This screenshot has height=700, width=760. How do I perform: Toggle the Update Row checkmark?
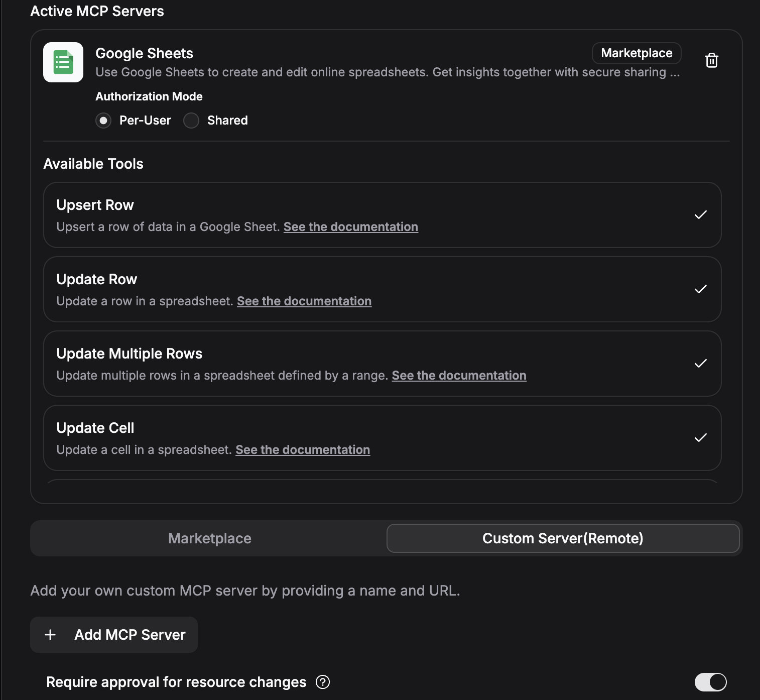[701, 289]
